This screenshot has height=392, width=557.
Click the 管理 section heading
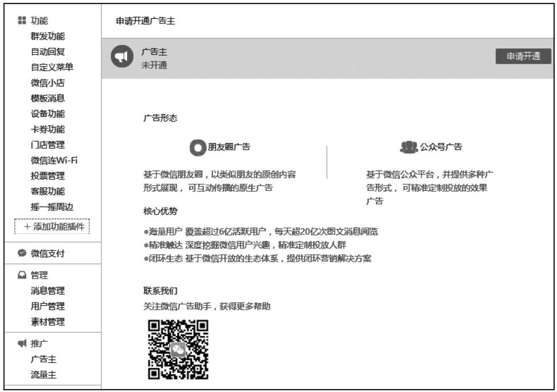point(39,275)
